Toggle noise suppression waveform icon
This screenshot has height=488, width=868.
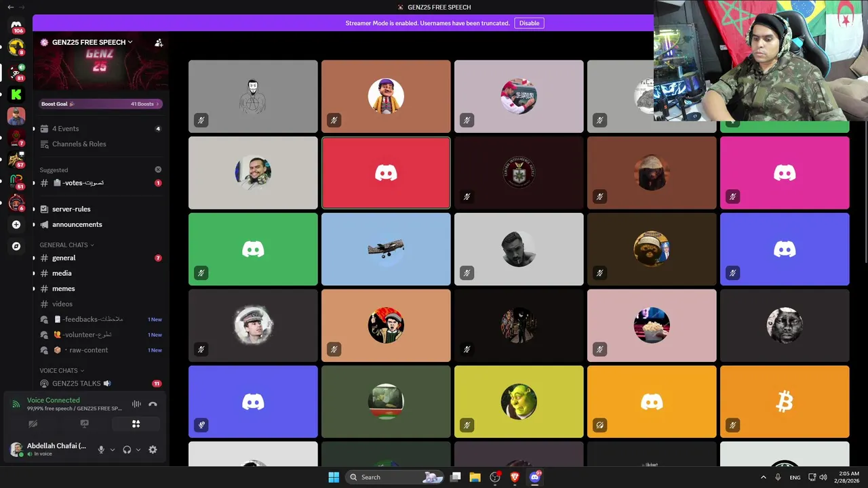136,404
